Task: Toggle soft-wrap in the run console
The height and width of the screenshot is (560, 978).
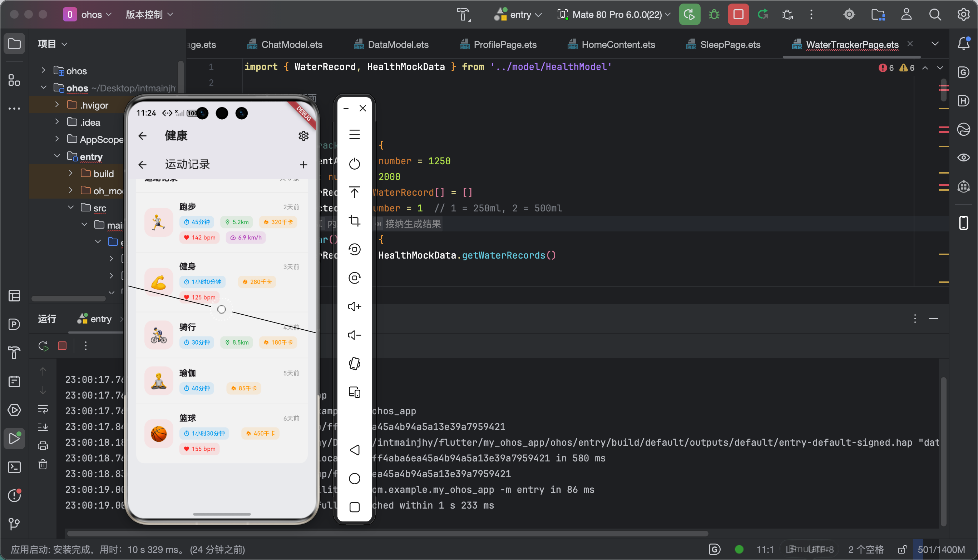Action: [x=43, y=409]
